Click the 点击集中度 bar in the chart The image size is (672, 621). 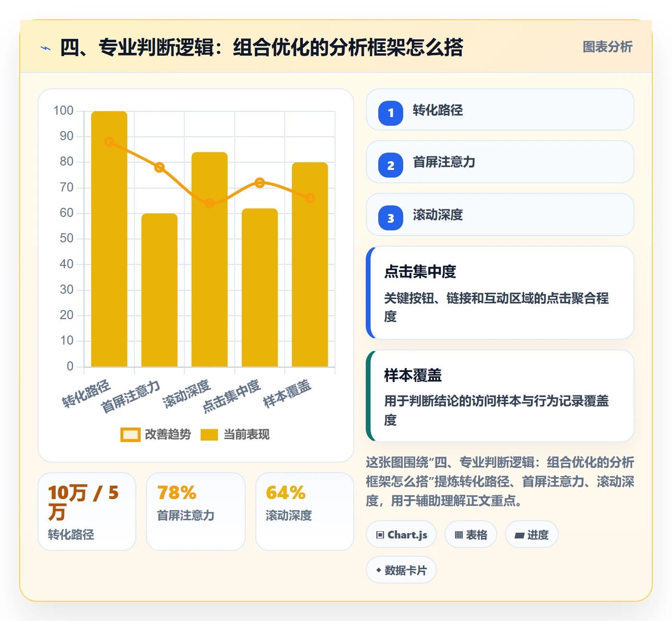coord(260,287)
